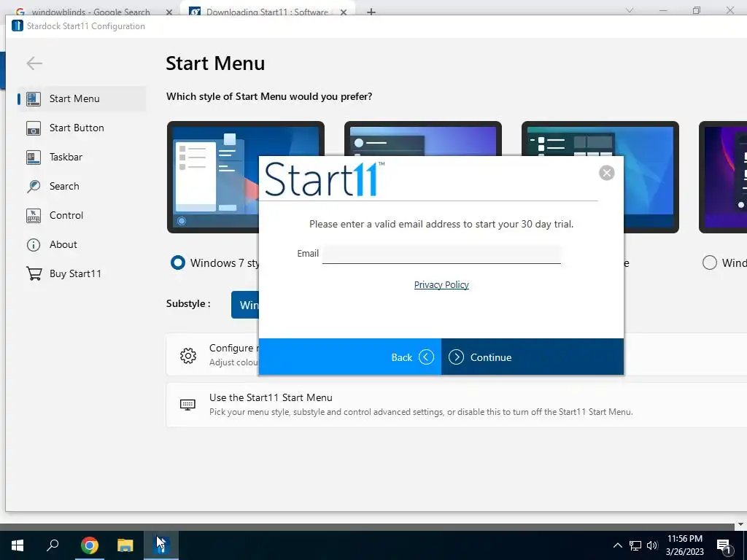Click the Search magnifier sidebar icon
The image size is (747, 560).
tap(34, 186)
